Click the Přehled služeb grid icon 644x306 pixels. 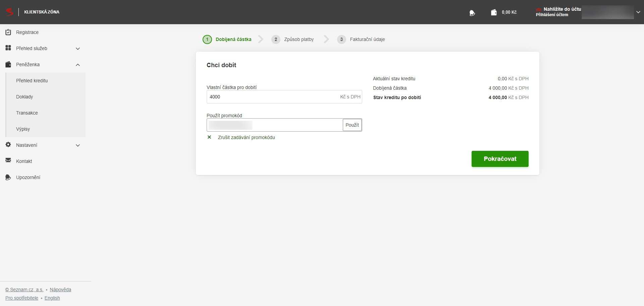(x=8, y=48)
